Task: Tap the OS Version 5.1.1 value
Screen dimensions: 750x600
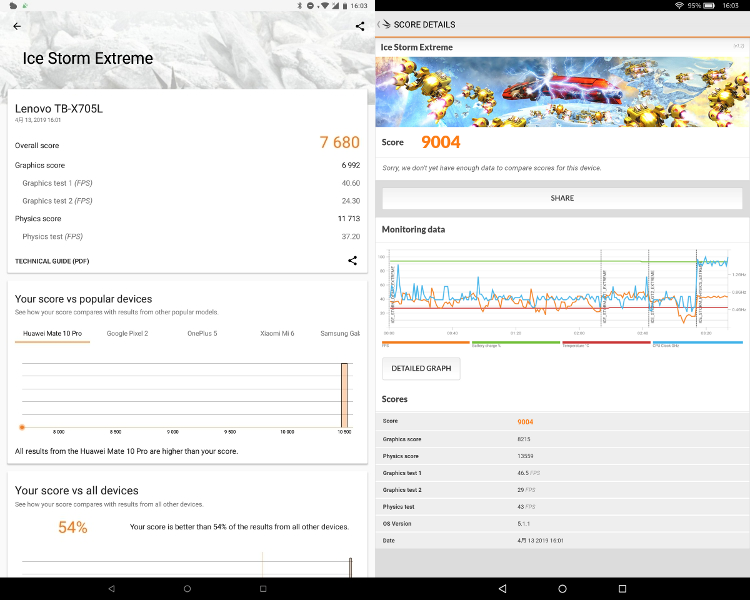Action: point(523,523)
